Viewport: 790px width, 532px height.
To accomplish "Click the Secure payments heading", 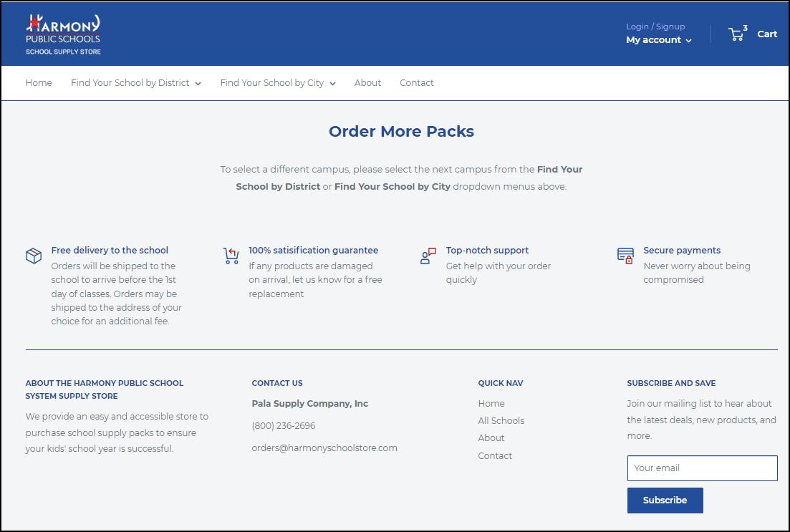I will pos(682,251).
